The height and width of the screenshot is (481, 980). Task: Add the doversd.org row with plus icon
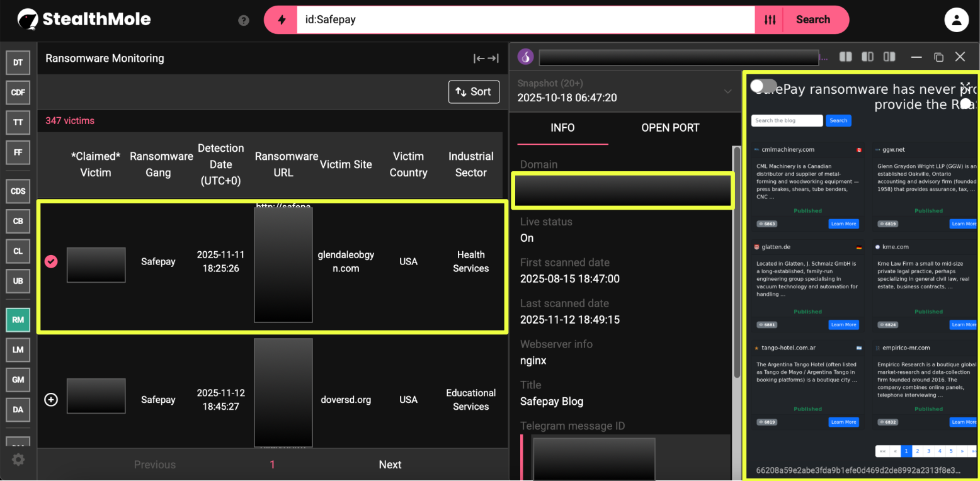pos(51,400)
